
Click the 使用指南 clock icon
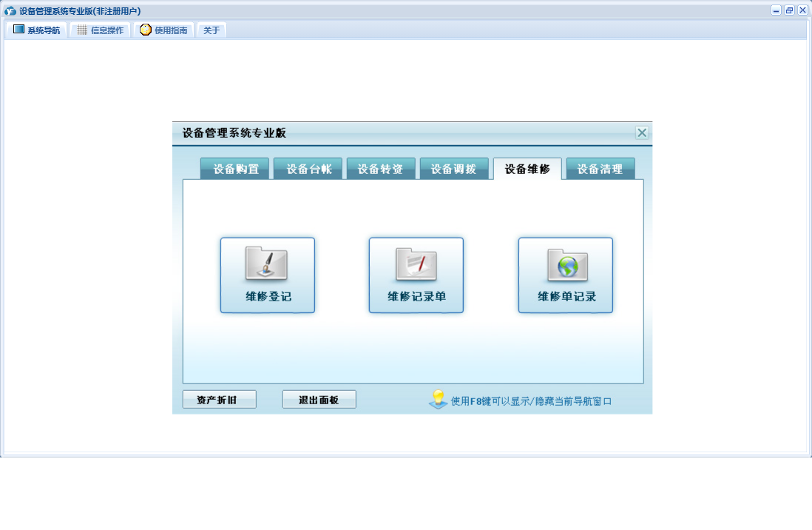coord(146,30)
